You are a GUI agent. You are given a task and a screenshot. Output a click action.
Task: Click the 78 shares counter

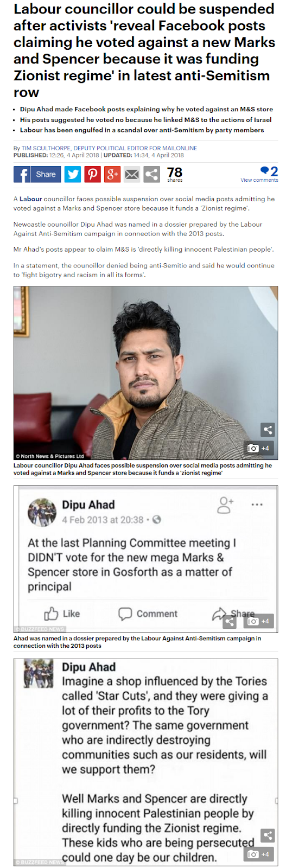175,174
